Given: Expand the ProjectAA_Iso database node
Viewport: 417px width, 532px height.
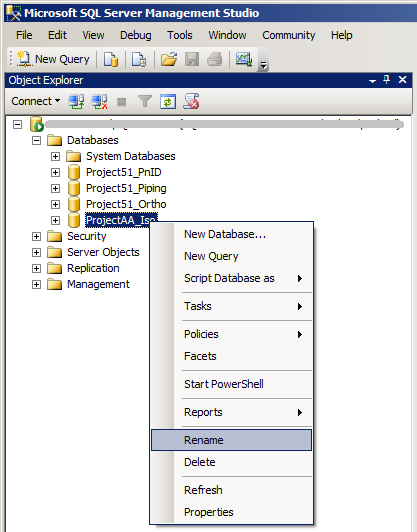Looking at the screenshot, I should click(55, 221).
